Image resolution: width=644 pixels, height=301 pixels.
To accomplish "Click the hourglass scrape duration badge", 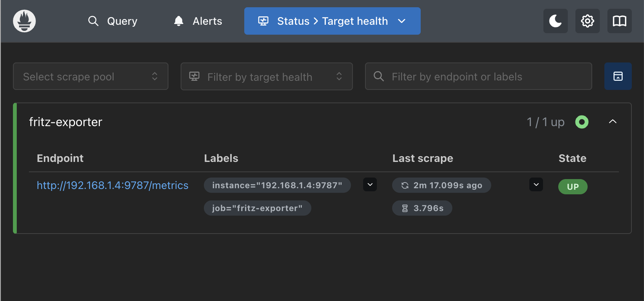I will click(x=422, y=208).
